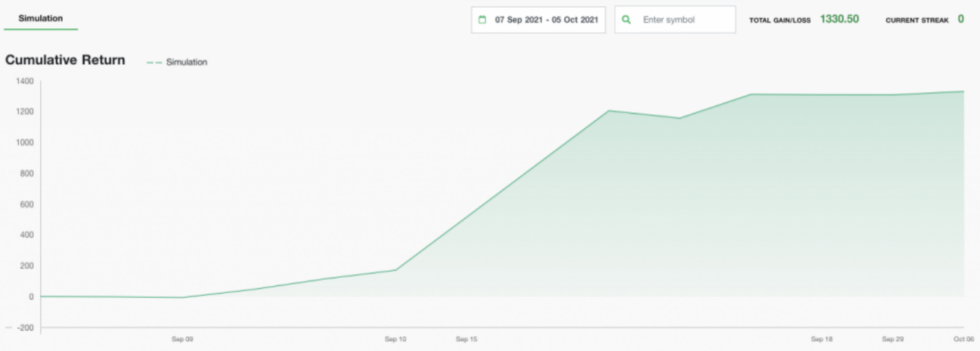980x351 pixels.
Task: Select the Sep 15 x-axis label
Action: [x=466, y=339]
